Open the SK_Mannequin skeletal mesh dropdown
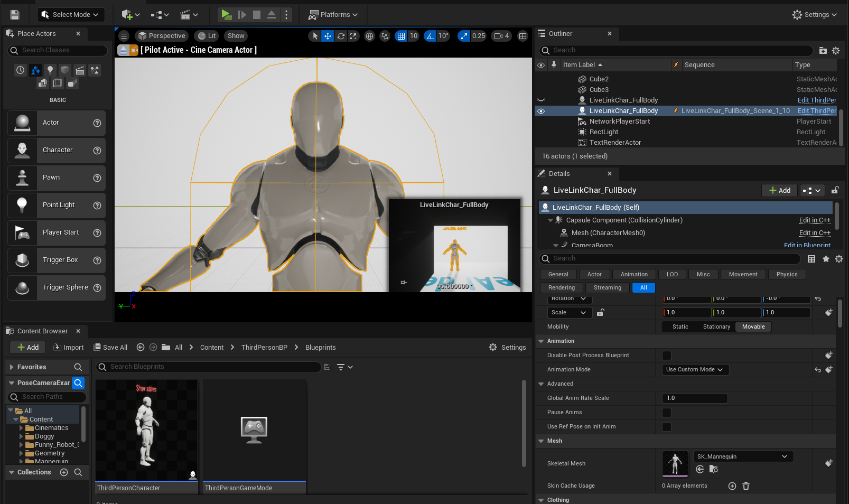This screenshot has width=849, height=504. [x=742, y=456]
